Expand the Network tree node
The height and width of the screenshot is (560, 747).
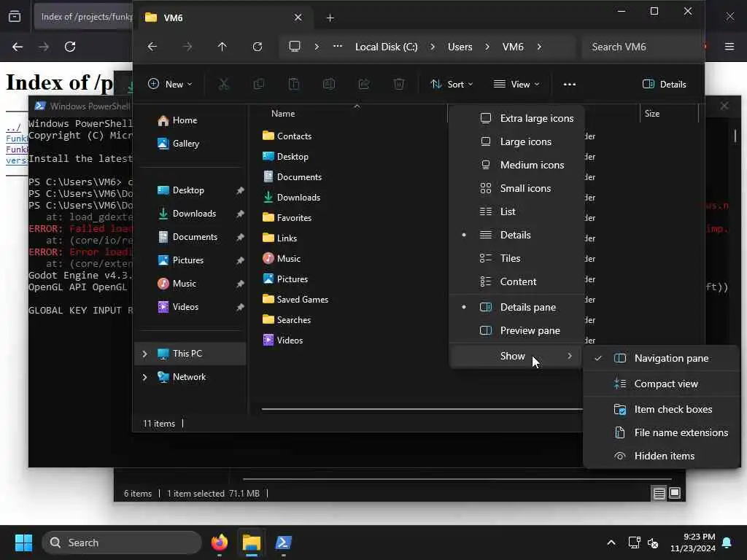(145, 377)
